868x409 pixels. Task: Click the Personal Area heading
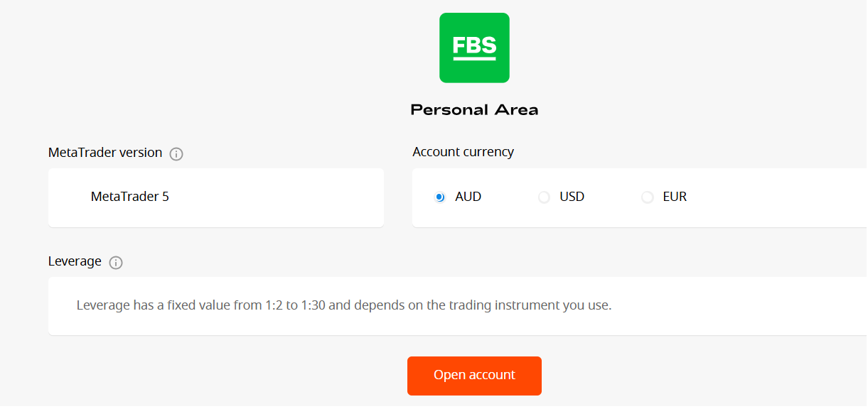(x=474, y=110)
